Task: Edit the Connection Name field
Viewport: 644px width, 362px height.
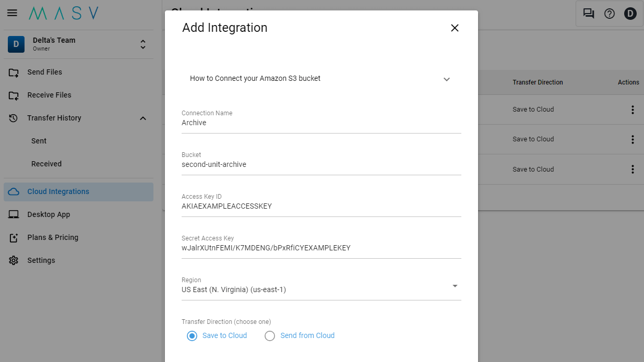Action: click(x=321, y=123)
